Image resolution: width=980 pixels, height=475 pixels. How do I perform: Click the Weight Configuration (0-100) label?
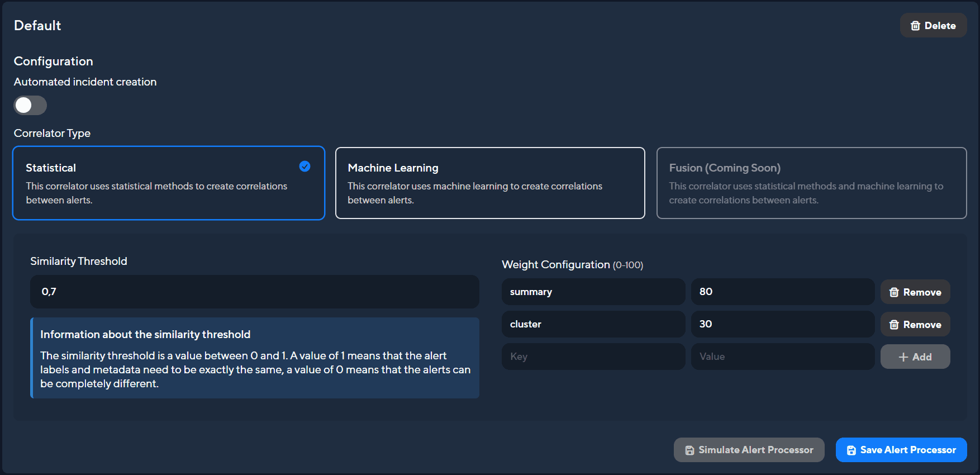[x=573, y=265]
